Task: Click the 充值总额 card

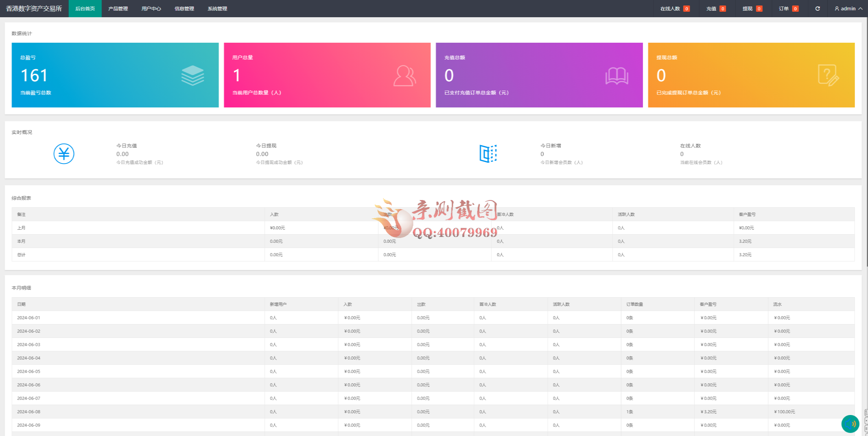Action: tap(539, 75)
